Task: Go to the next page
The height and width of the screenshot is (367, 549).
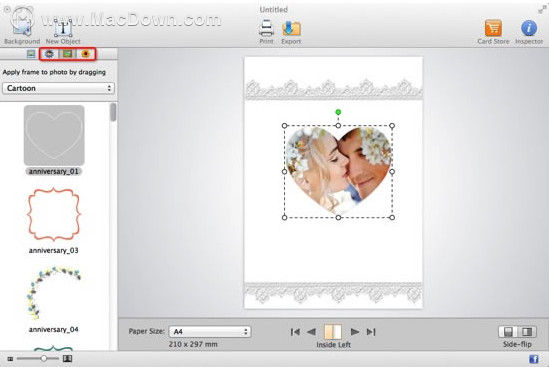Action: click(x=355, y=332)
